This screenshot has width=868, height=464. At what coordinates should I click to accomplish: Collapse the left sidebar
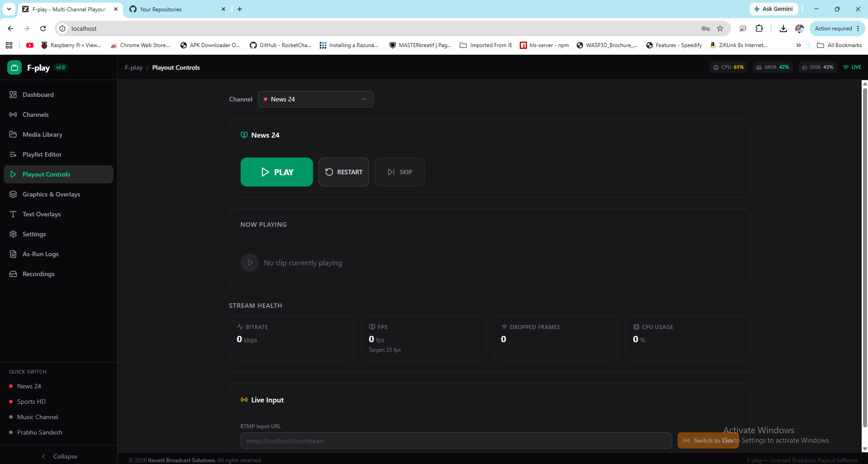coord(59,456)
